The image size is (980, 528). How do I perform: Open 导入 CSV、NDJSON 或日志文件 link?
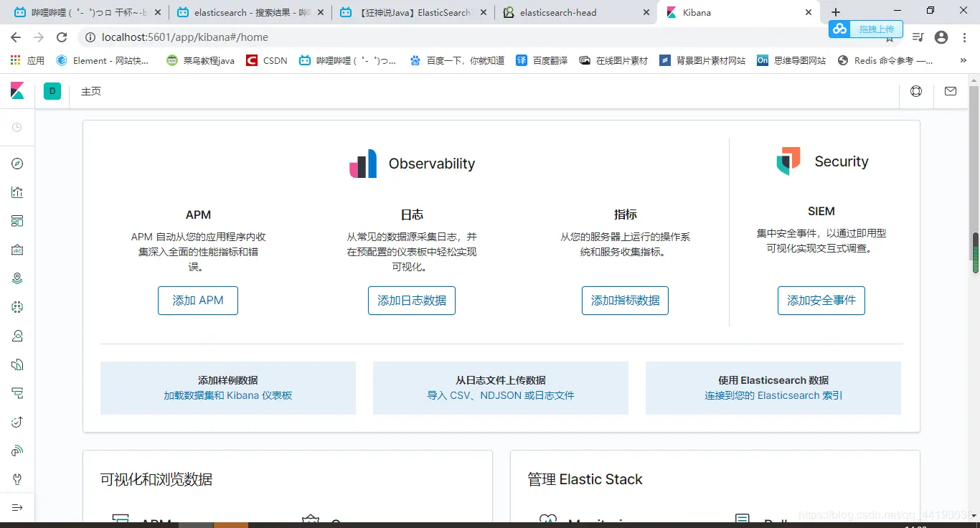[x=501, y=395]
